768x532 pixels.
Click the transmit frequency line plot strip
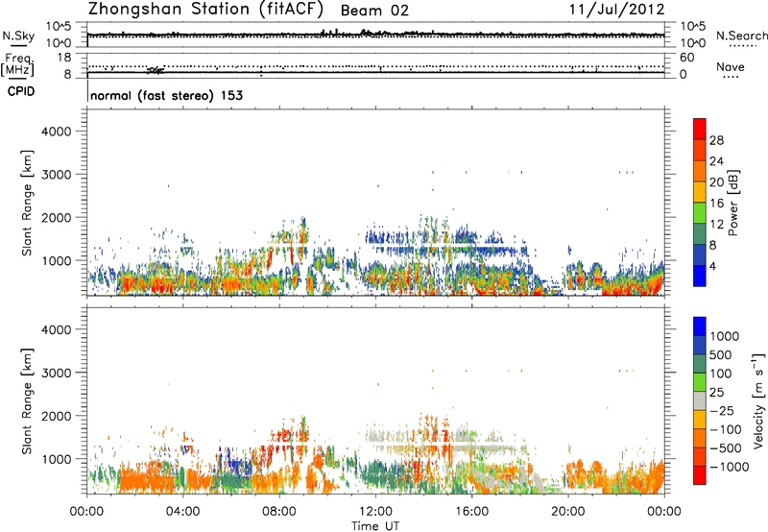(375, 66)
